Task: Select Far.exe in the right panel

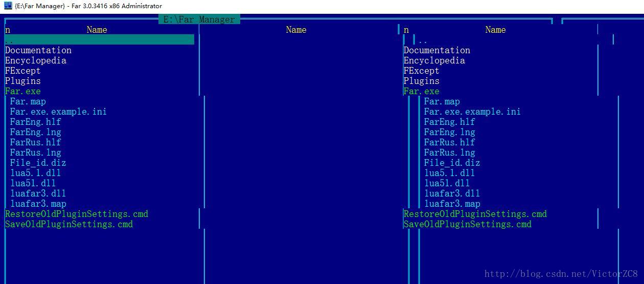Action: 422,91
